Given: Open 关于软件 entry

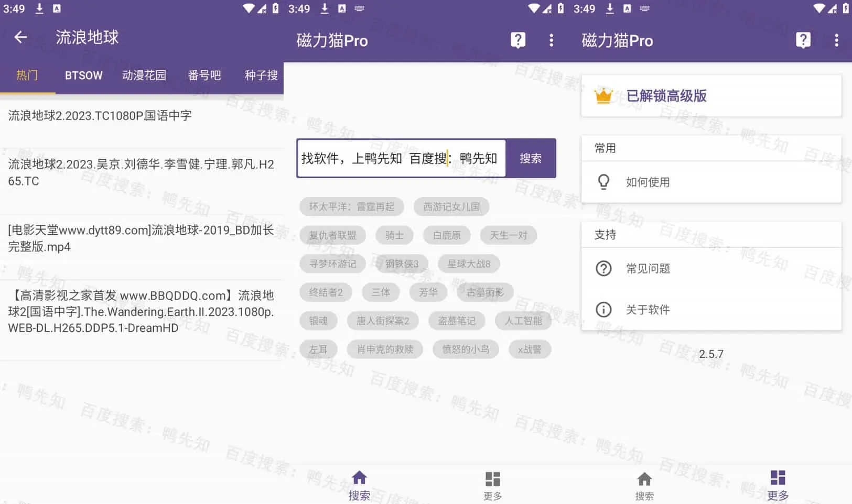Looking at the screenshot, I should 711,310.
